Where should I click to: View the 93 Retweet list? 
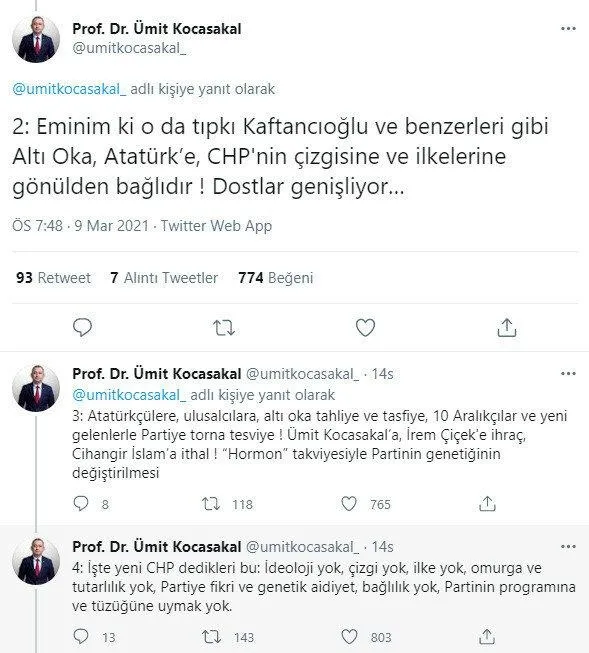tap(53, 278)
